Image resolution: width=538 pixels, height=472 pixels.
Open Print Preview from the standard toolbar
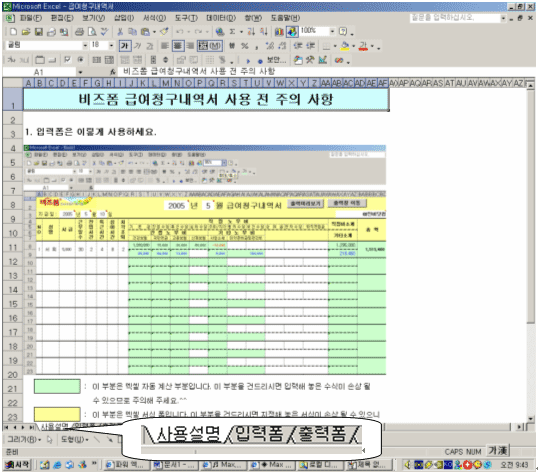point(92,32)
